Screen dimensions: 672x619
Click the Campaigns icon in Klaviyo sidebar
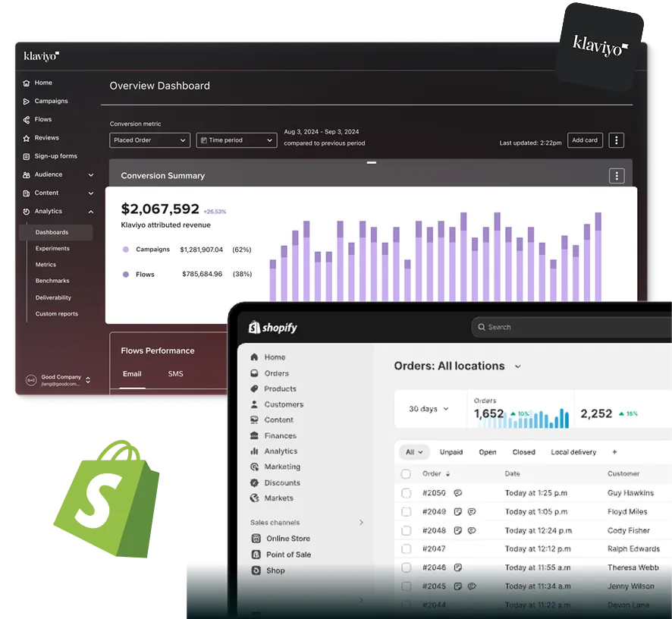[x=27, y=101]
